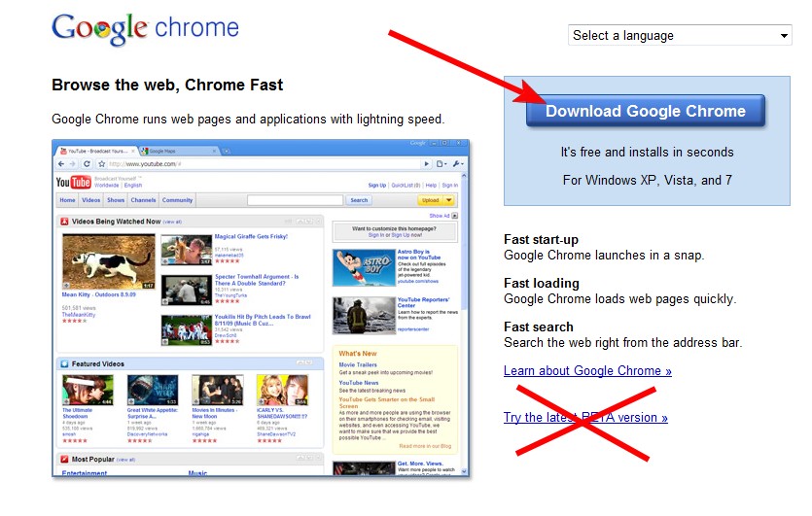Open the Mean Kitty video thumbnail

(108, 261)
